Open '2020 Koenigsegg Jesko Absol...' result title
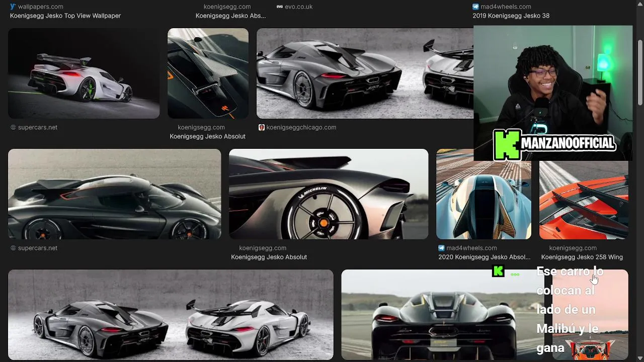This screenshot has height=362, width=644. click(x=484, y=257)
